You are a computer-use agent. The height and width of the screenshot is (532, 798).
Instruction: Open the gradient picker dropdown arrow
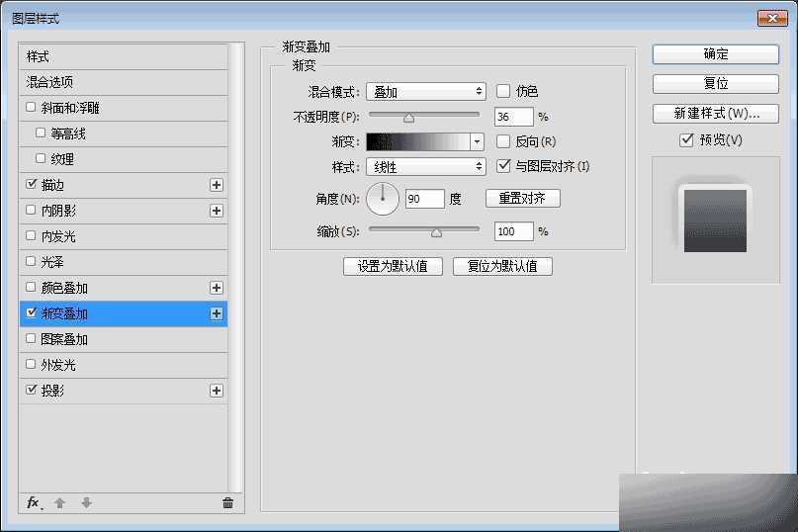pyautogui.click(x=477, y=141)
